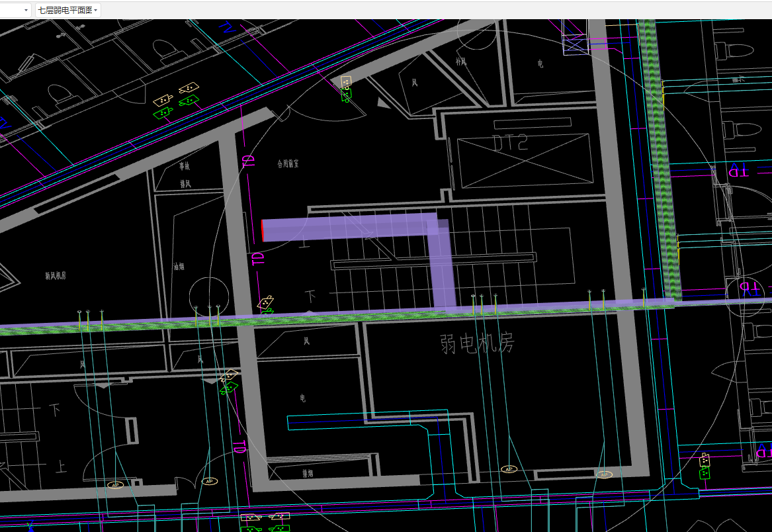
Task: Click the 新风机房 room label
Action: click(56, 276)
